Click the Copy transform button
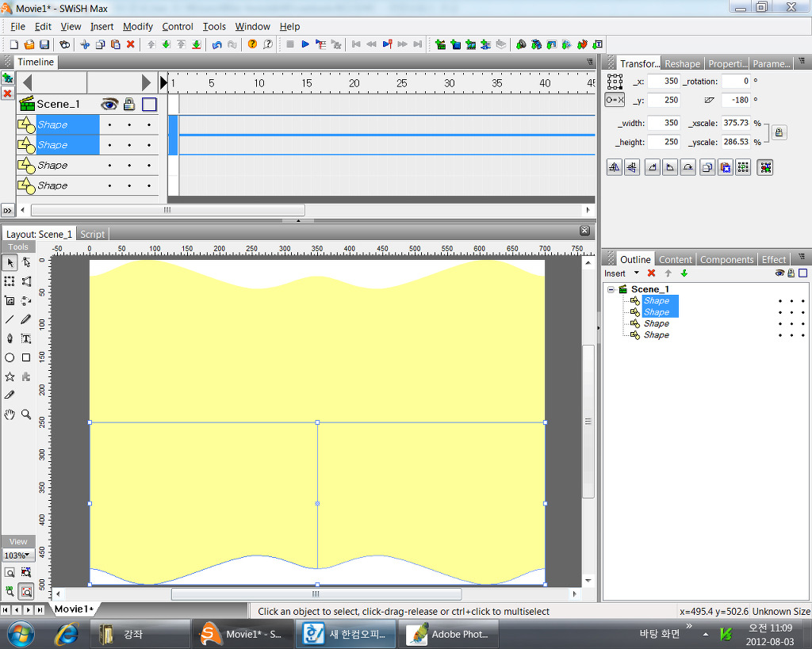The image size is (812, 649). [x=707, y=167]
